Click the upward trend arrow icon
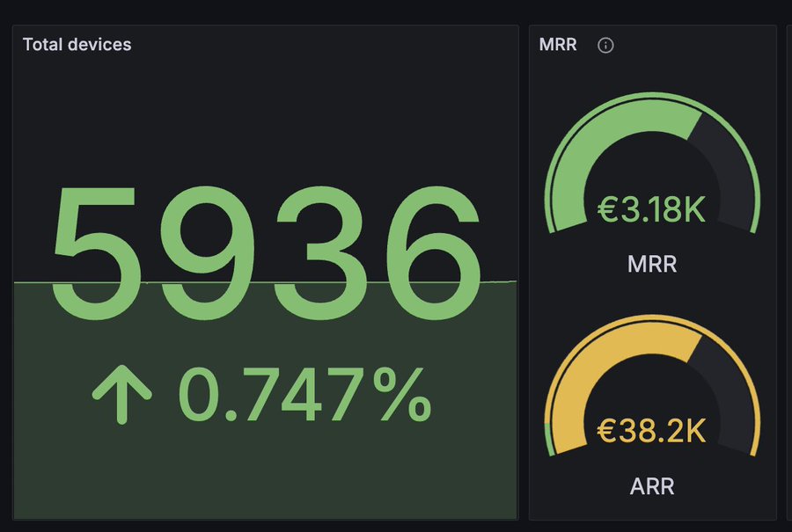This screenshot has height=532, width=792. [121, 394]
